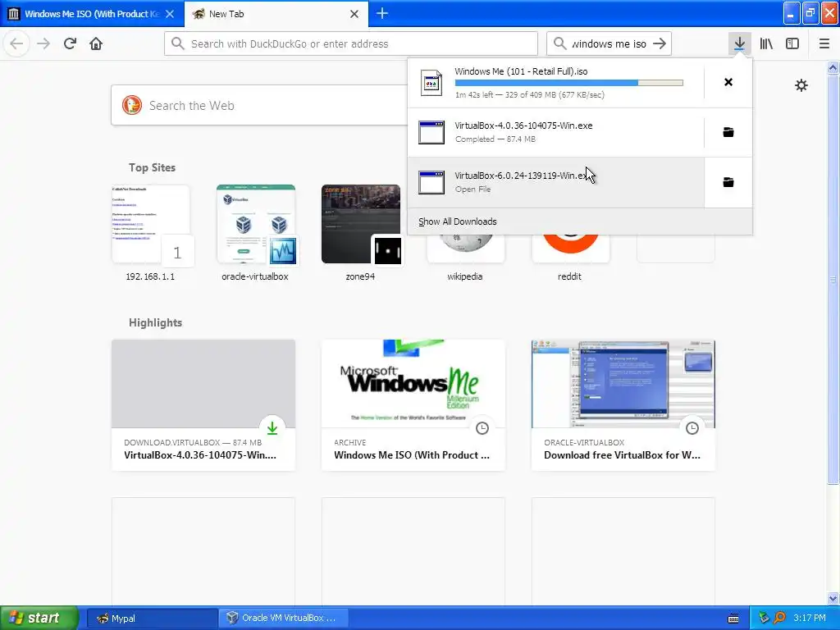Switch to Oracle VM VirtualBox taskbar button
The image size is (840, 630).
283,619
